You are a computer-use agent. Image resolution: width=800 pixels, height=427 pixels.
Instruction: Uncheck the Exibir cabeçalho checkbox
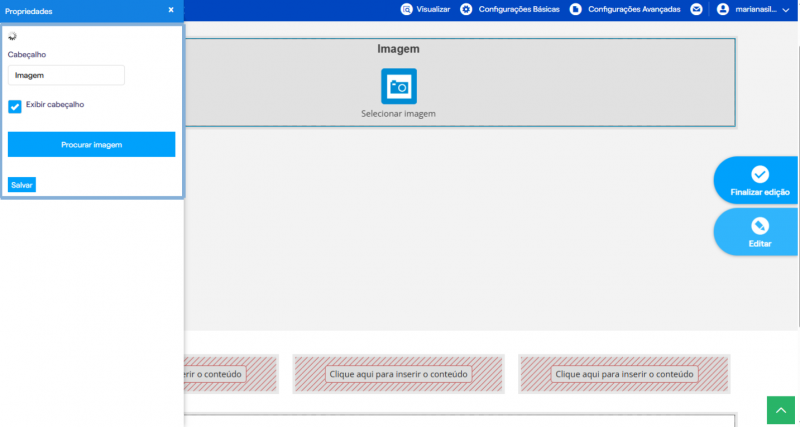tap(15, 107)
